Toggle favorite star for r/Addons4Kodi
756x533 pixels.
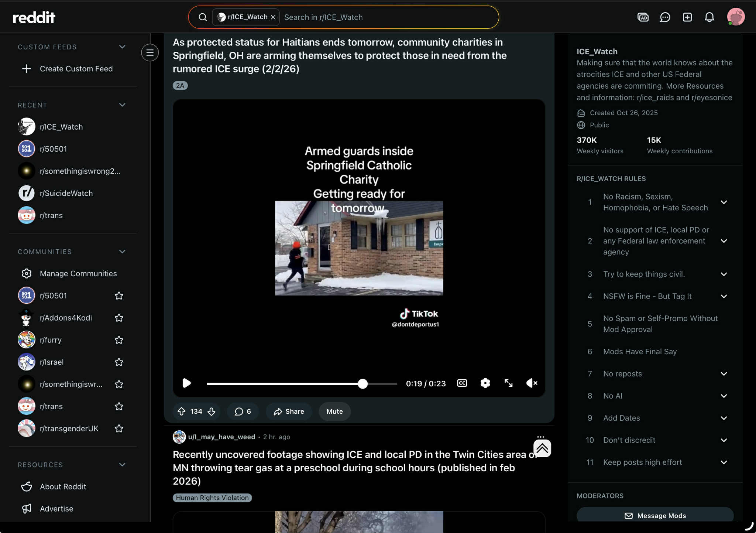coord(119,318)
